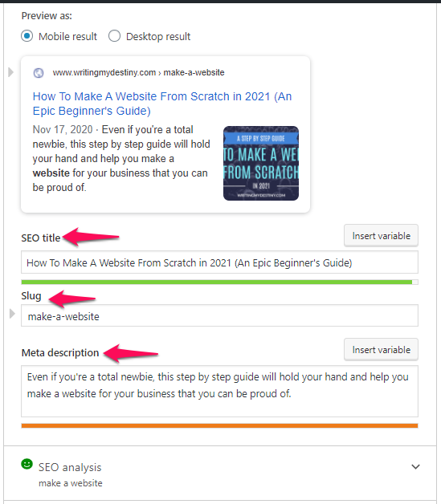Click the green smiley SEO analysis icon

click(x=27, y=464)
